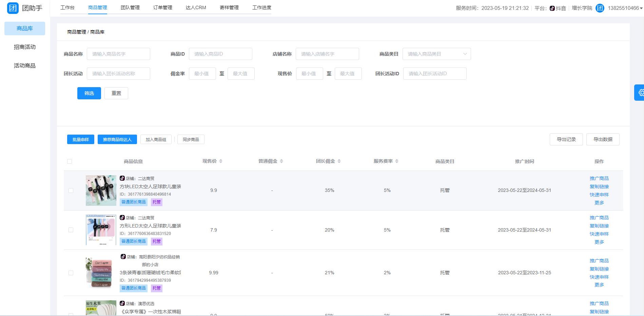Image resolution: width=644 pixels, height=316 pixels.
Task: Click the blue 团 user avatar icon
Action: 600,8
